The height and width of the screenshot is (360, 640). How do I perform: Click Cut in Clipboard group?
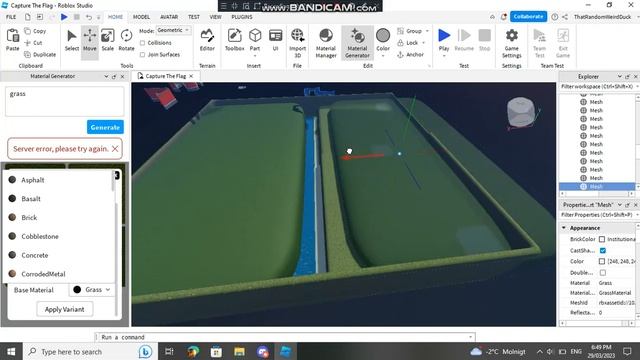[33, 42]
